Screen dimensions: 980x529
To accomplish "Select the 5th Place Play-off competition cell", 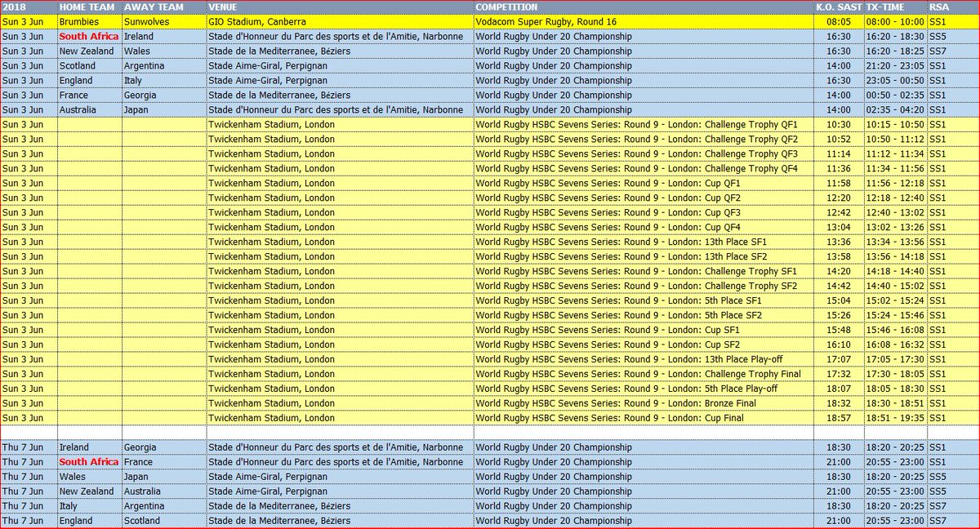I will [644, 389].
